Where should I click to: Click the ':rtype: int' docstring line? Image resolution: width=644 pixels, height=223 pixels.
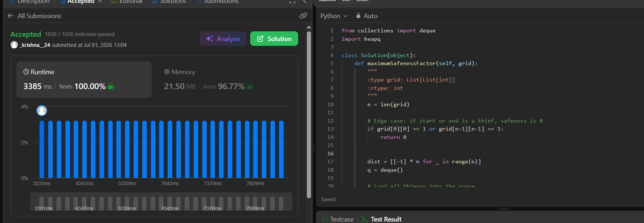coord(385,88)
